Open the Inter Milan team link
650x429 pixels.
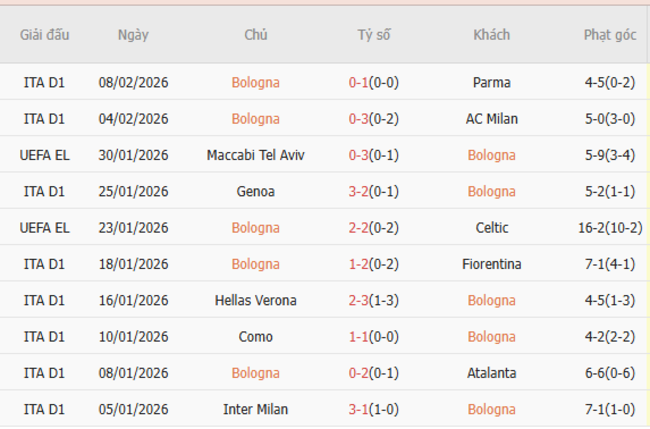[256, 409]
